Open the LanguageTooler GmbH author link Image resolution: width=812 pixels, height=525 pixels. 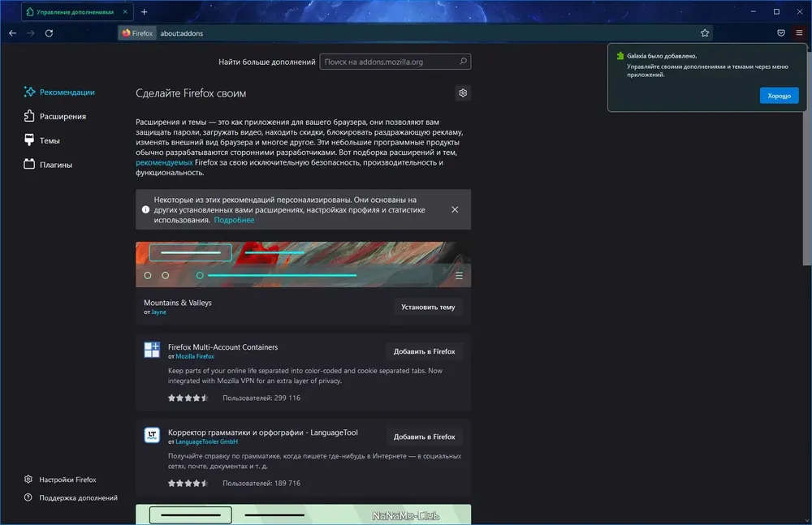[206, 441]
